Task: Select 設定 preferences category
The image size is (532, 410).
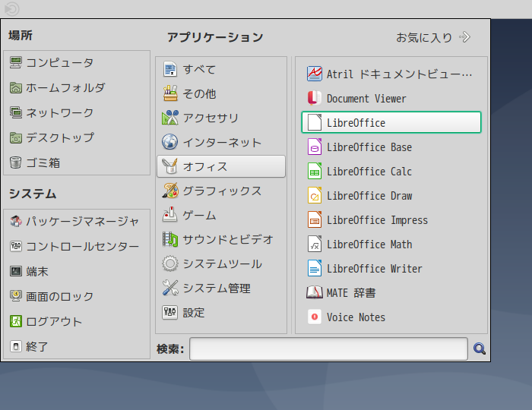Action: tap(221, 312)
